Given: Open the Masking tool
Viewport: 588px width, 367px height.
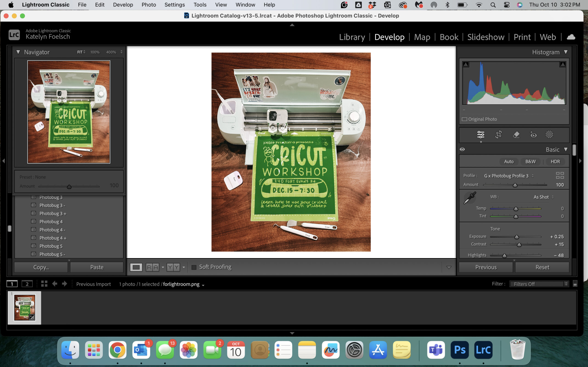Looking at the screenshot, I should click(x=549, y=134).
